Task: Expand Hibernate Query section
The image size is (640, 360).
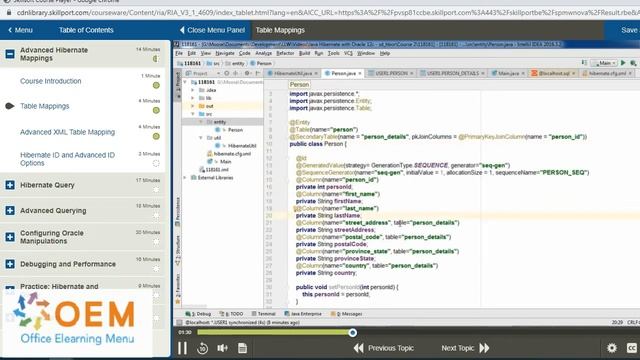Action: click(x=10, y=185)
